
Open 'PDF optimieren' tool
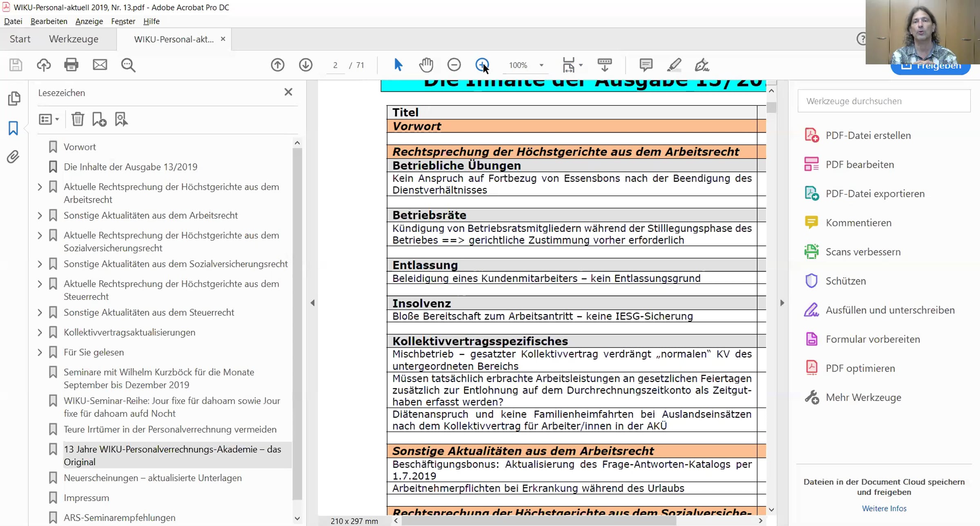(850, 368)
